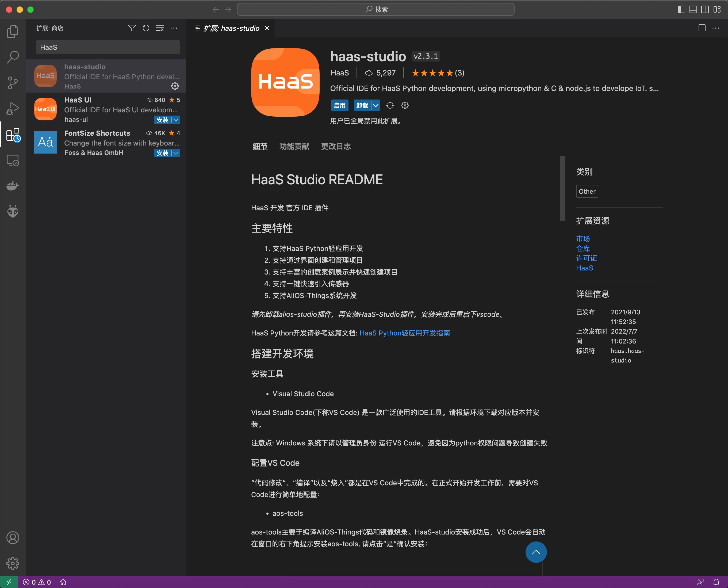
Task: Clear the extension search results
Action: pos(159,28)
